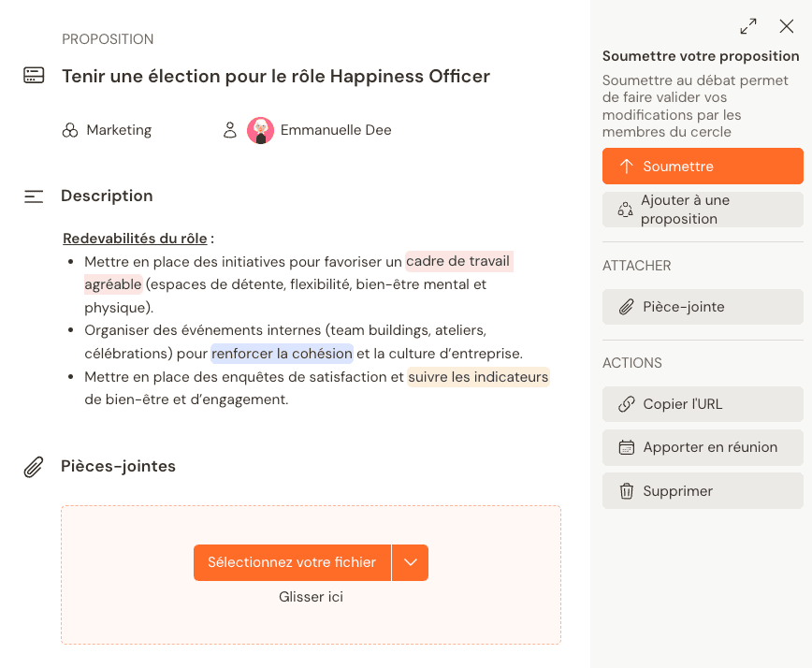Click Emmanuelle Dee's avatar thumbnail
The image size is (812, 668).
click(261, 130)
